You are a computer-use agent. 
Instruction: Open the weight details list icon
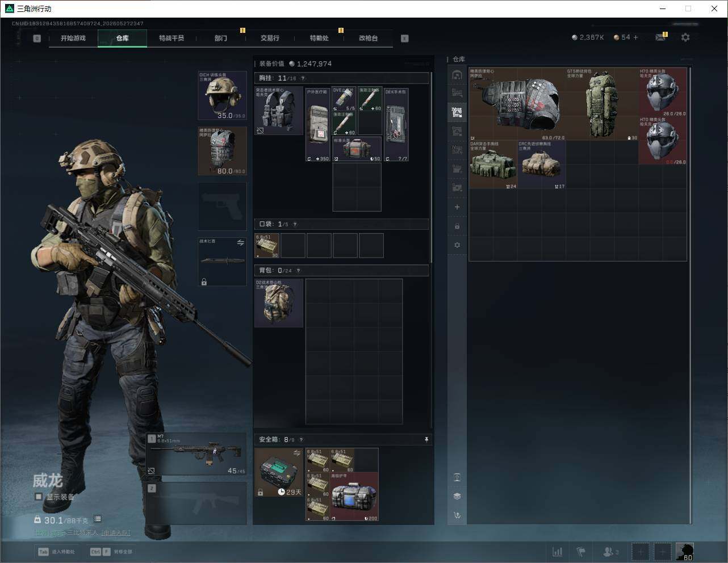[x=98, y=519]
